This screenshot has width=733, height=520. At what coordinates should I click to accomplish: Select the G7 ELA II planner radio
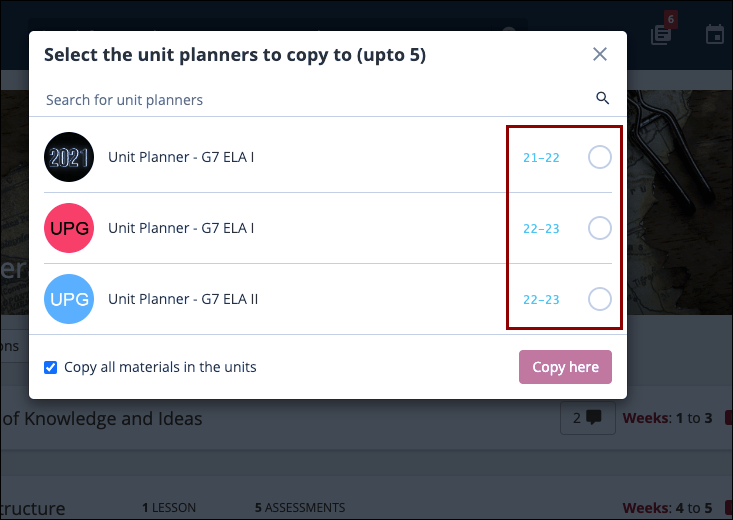point(600,299)
